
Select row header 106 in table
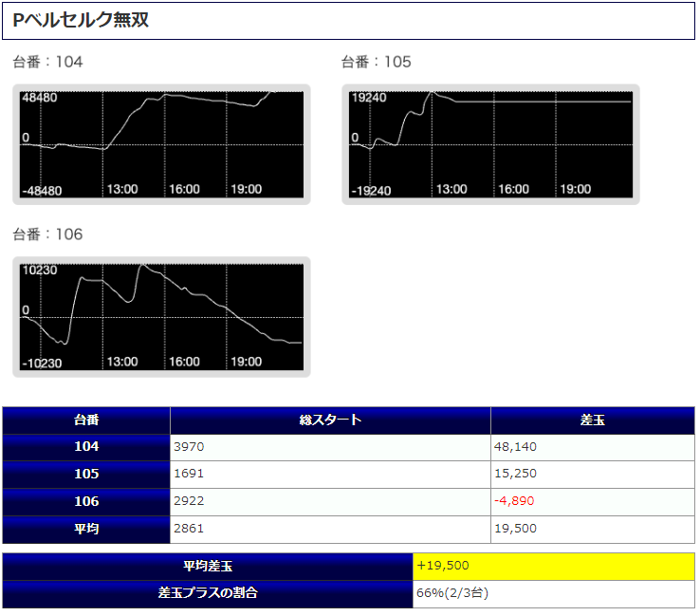(86, 502)
